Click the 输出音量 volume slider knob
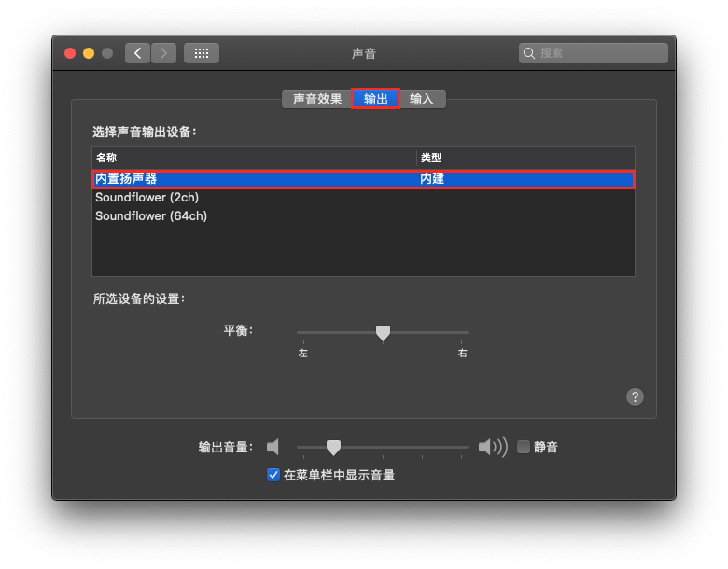The image size is (728, 569). 333,448
